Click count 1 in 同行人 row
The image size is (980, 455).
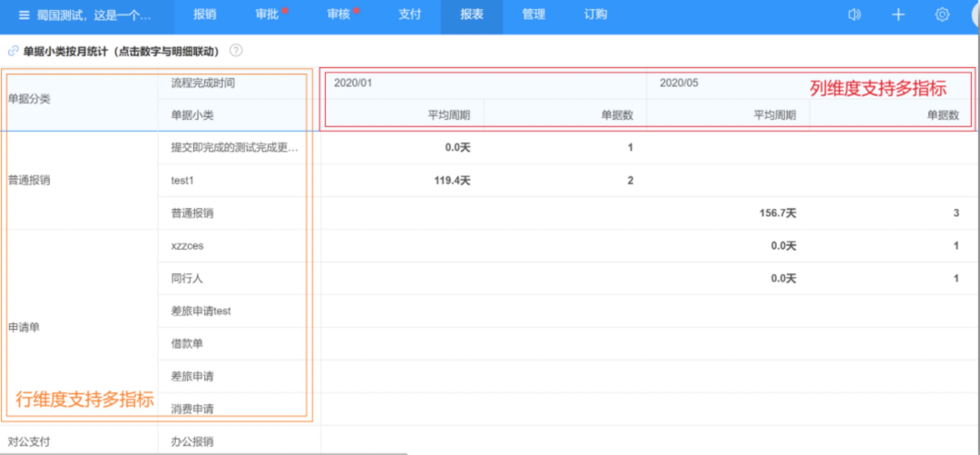pos(956,279)
